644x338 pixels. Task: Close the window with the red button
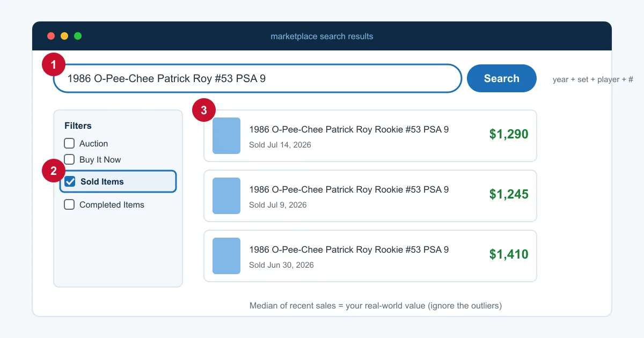pyautogui.click(x=51, y=36)
